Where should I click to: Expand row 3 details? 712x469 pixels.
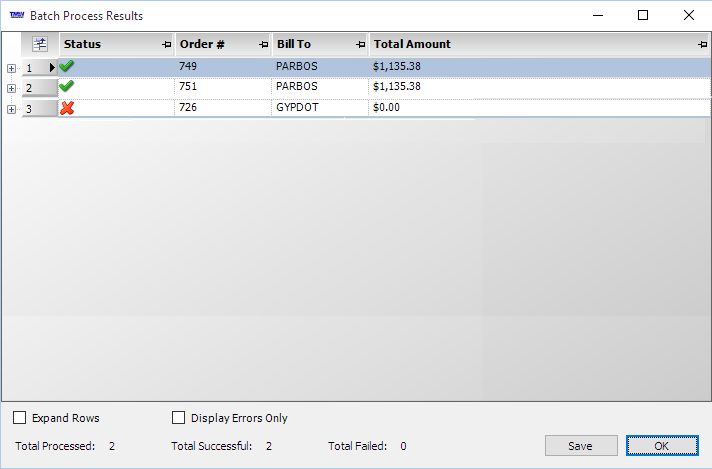click(11, 109)
